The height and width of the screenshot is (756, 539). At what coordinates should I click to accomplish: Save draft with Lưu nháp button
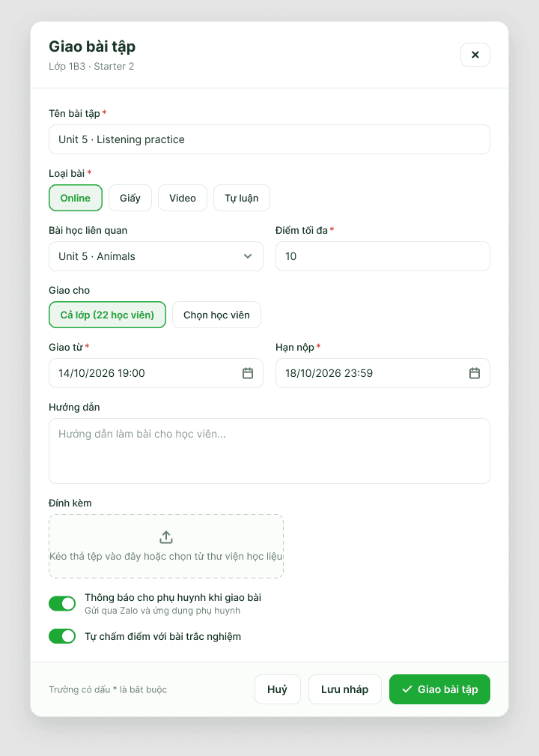tap(345, 689)
